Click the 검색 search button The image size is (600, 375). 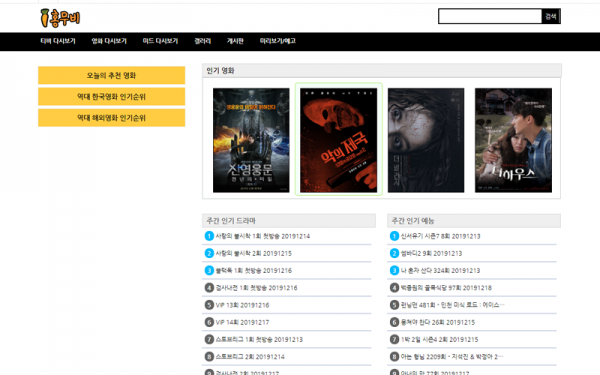click(551, 16)
